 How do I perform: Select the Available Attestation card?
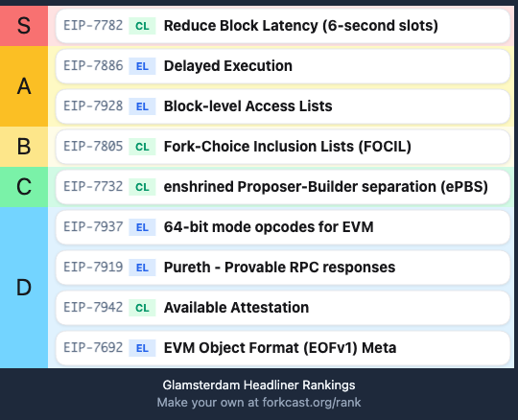pos(283,308)
